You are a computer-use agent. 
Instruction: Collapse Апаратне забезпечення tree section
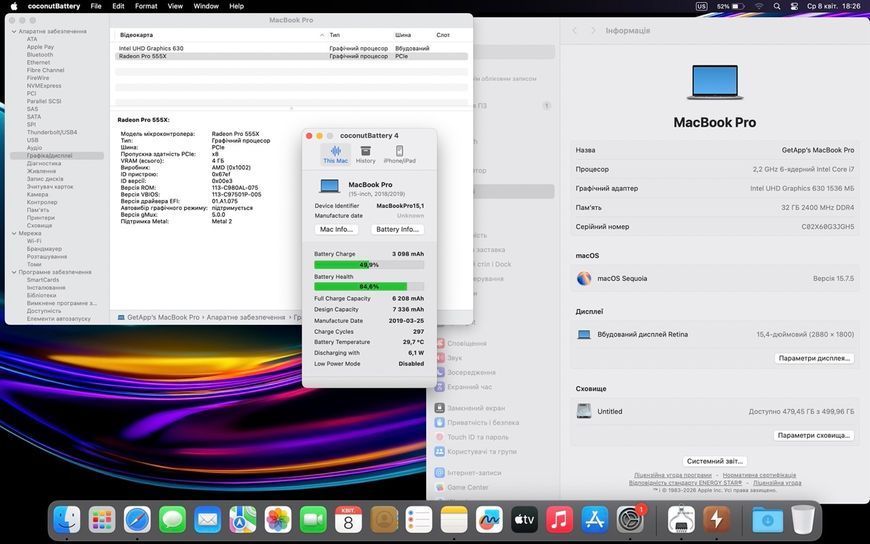[x=14, y=32]
